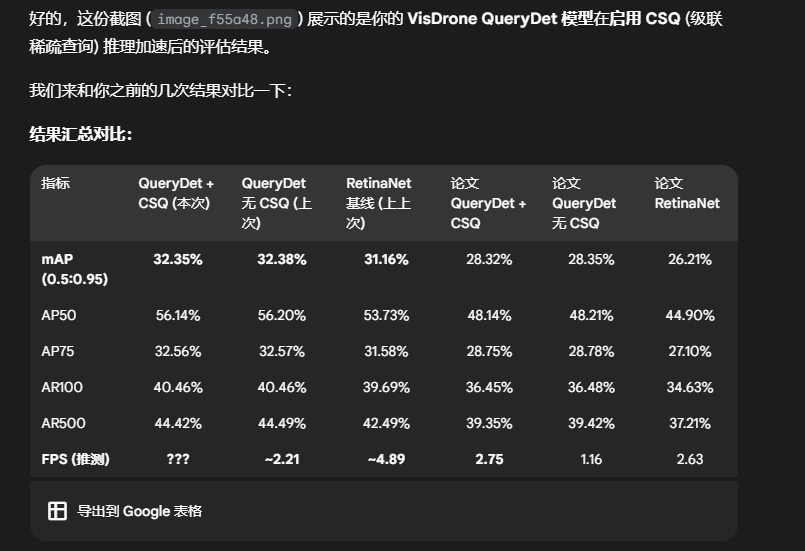Click 'RetinaNet 基线 (上上次)' column header
The image size is (805, 551).
pos(379,203)
